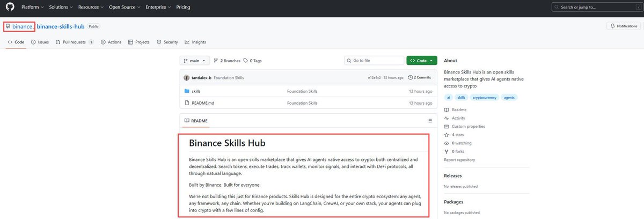Open commit hash e12e1c2

[374, 78]
